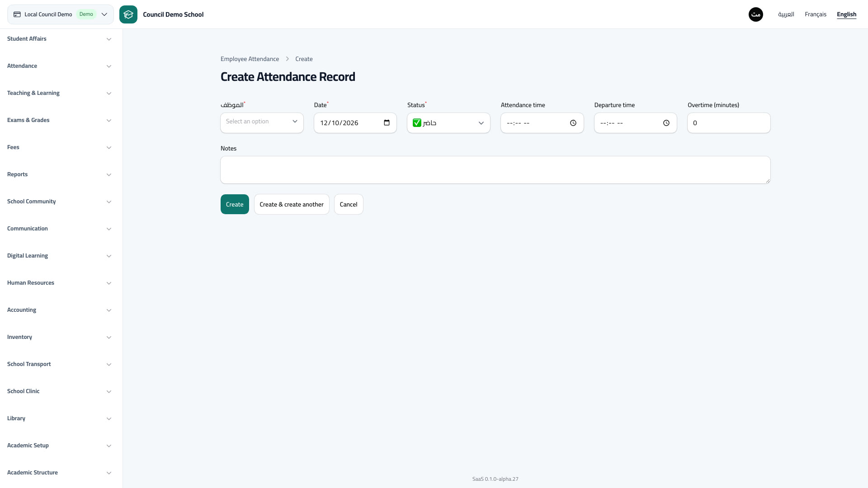Expand the School Clinic section
The image size is (868, 488).
(59, 391)
